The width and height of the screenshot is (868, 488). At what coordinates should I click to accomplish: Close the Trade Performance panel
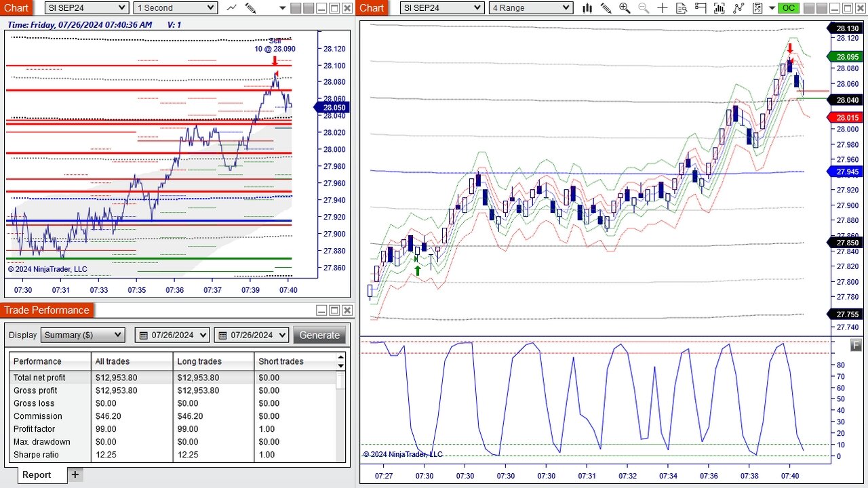[347, 310]
